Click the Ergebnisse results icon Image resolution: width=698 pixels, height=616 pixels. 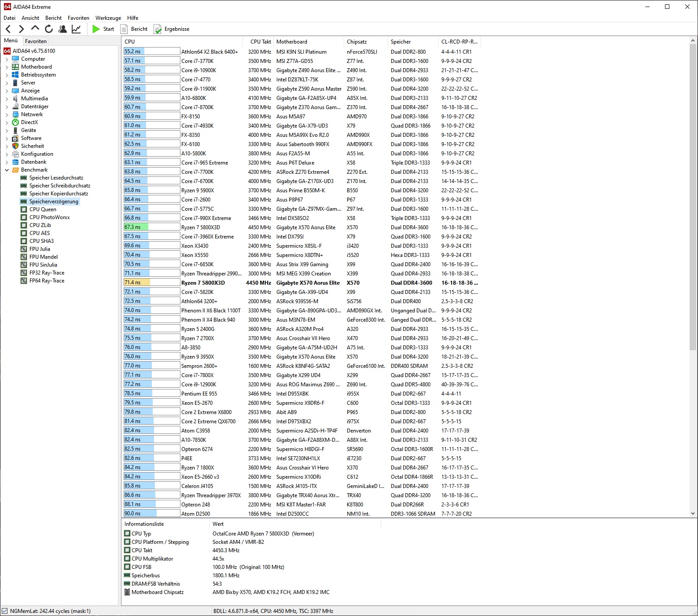158,29
